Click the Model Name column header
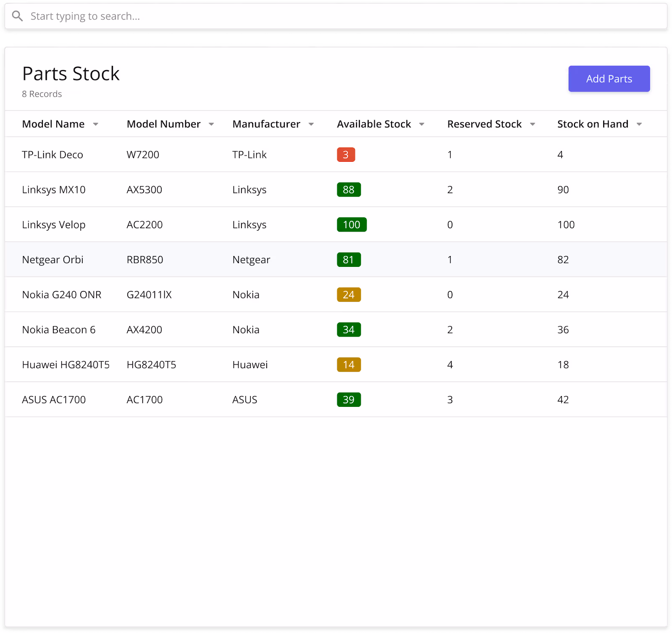This screenshot has height=633, width=672. pyautogui.click(x=53, y=124)
